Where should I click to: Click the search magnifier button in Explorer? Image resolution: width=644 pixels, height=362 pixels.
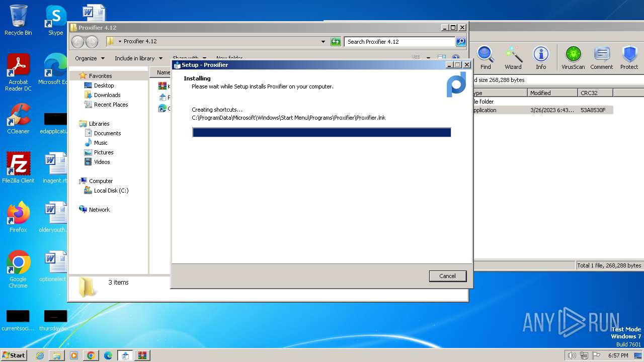point(461,42)
